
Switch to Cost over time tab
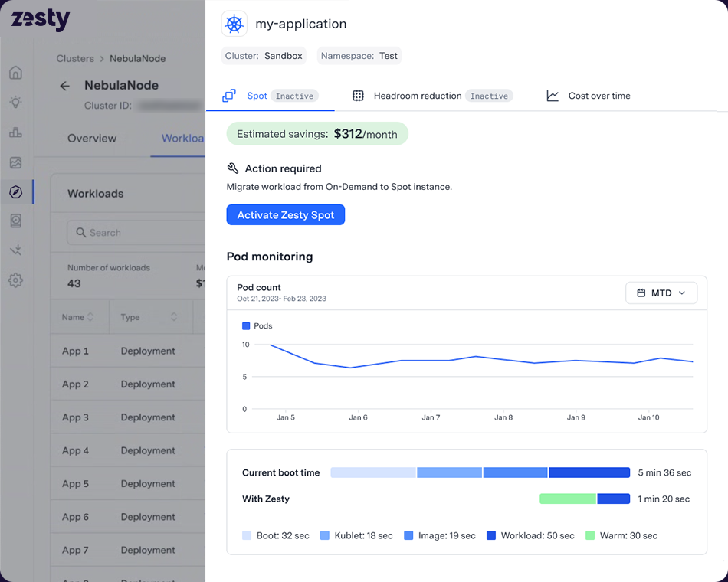589,96
